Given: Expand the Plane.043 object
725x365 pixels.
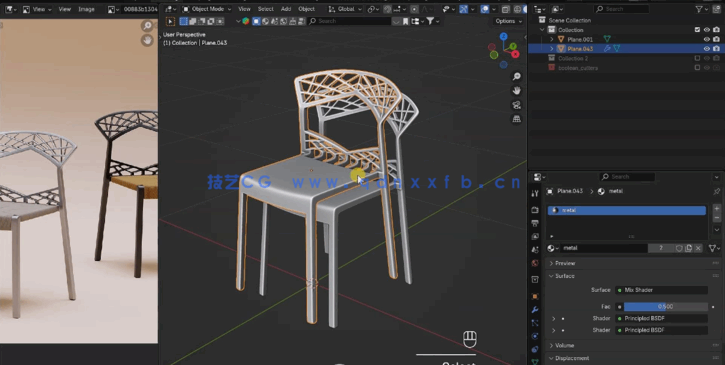Looking at the screenshot, I should coord(552,49).
